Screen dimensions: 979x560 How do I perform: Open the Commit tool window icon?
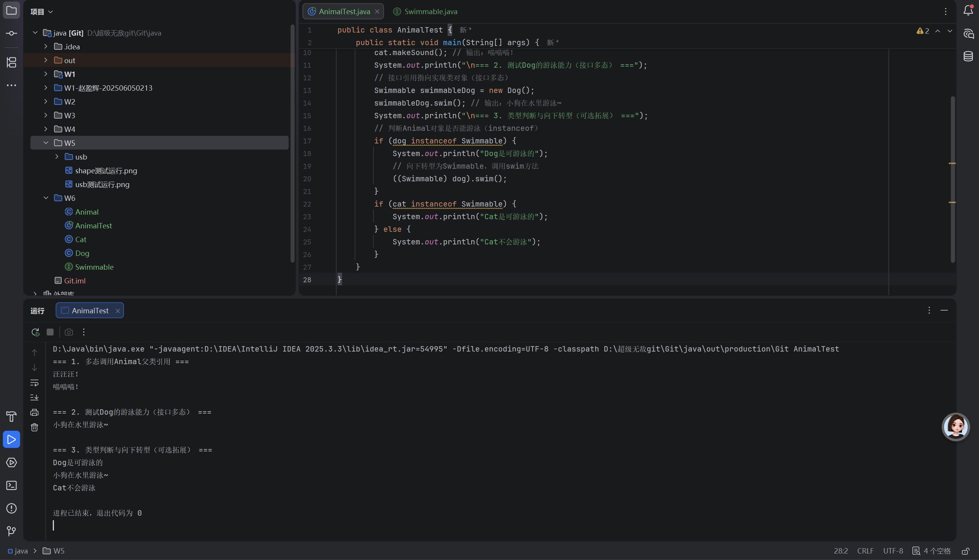point(11,33)
